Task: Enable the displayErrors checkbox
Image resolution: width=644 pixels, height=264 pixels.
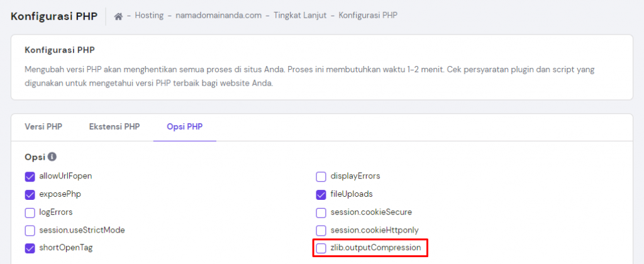Action: coord(321,176)
